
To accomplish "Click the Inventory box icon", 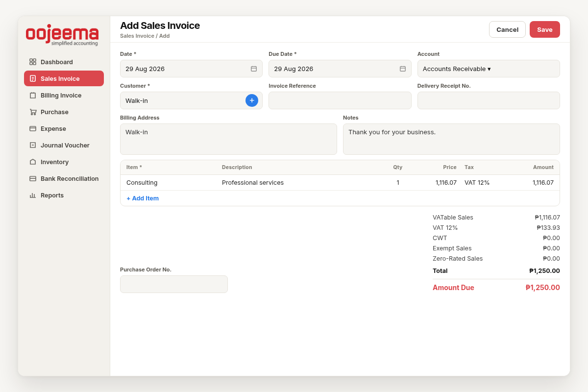I will coord(33,162).
